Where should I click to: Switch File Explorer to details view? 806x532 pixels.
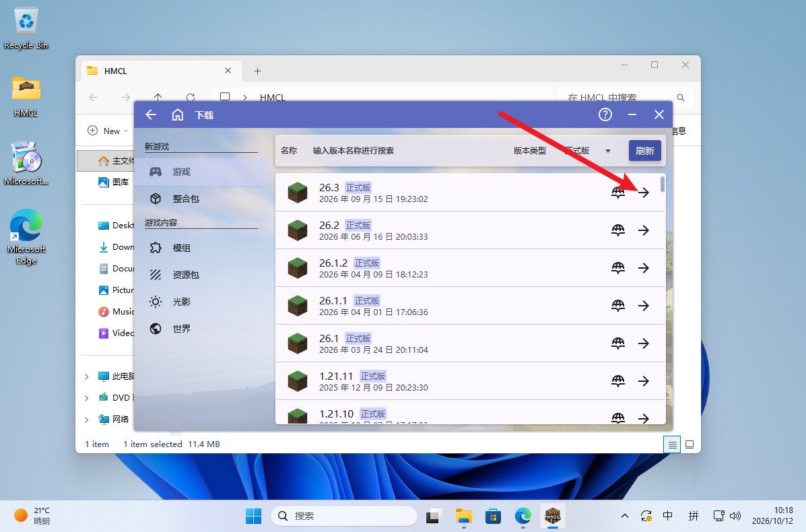coord(672,444)
